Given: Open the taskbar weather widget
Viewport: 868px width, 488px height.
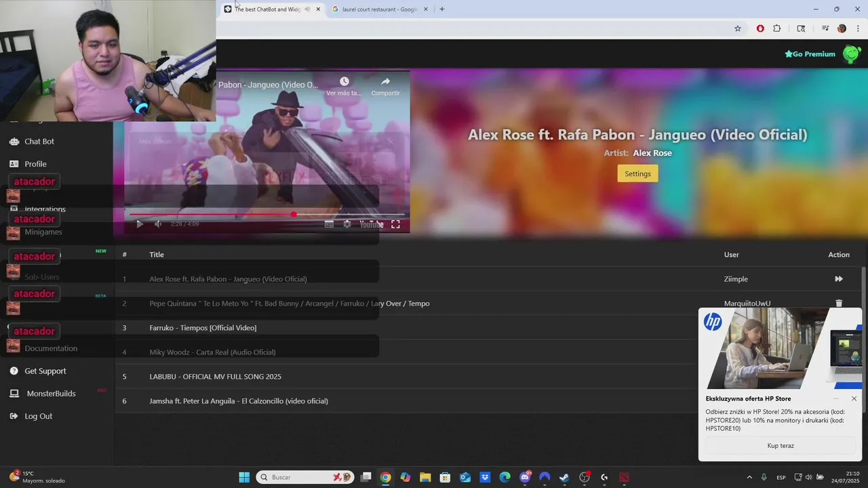Looking at the screenshot, I should [x=37, y=477].
